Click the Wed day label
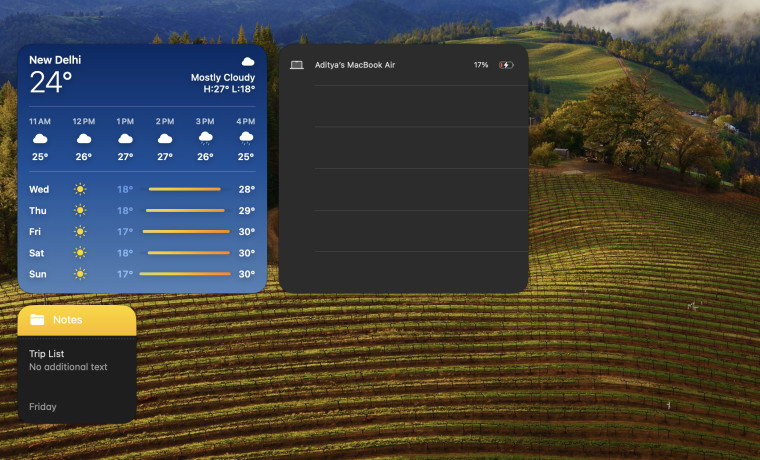Viewport: 760px width, 460px height. tap(39, 190)
